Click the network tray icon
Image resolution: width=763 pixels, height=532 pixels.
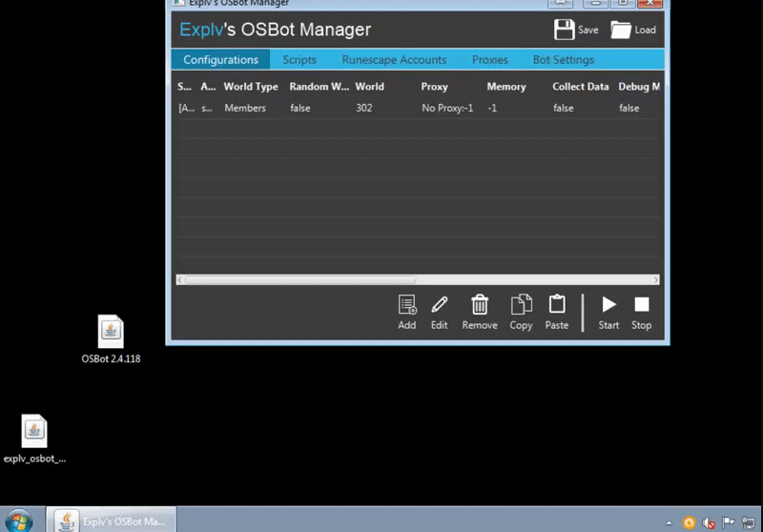(x=748, y=522)
